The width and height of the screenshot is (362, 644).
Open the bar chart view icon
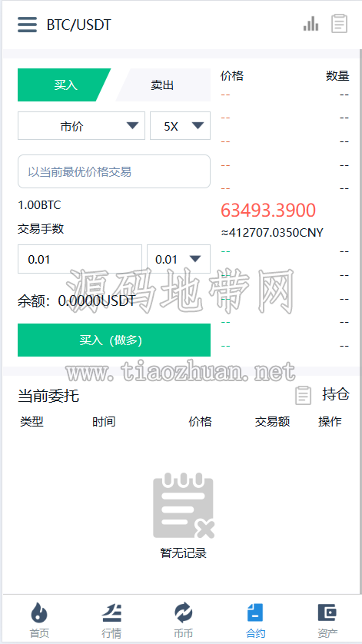(311, 23)
